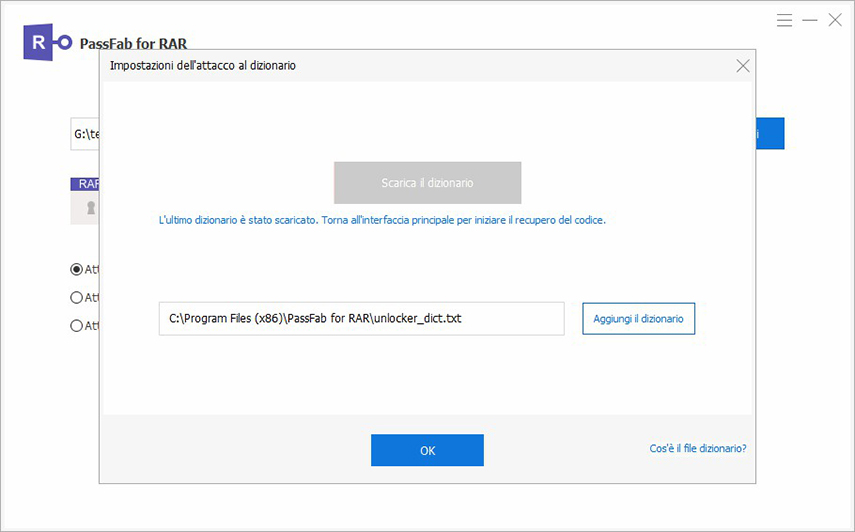
Task: Click the RAR label tag
Action: 85,184
